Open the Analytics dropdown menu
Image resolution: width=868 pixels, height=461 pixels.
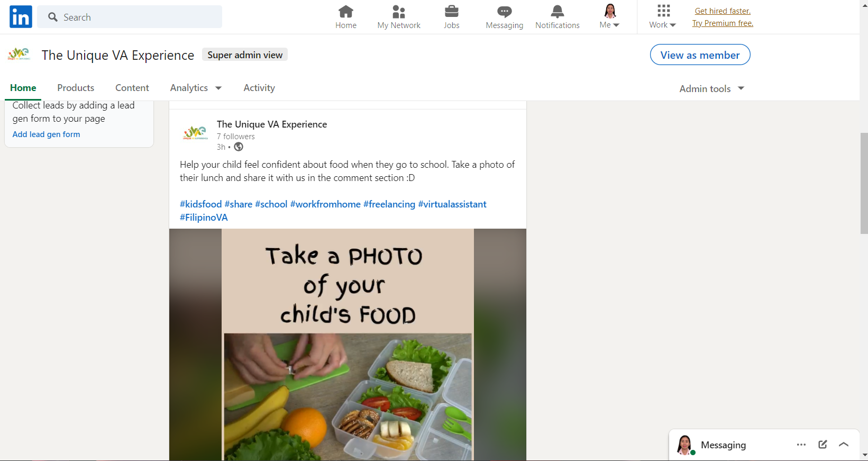click(196, 88)
